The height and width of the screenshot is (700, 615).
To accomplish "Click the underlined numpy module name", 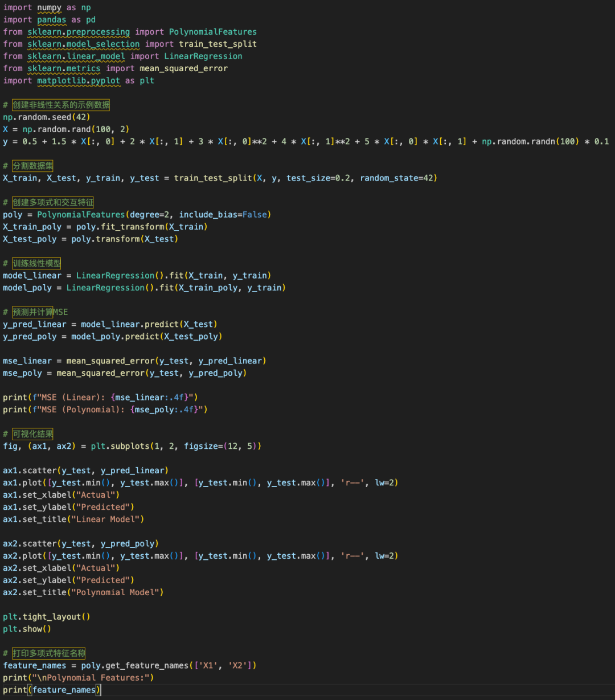I will click(x=49, y=7).
